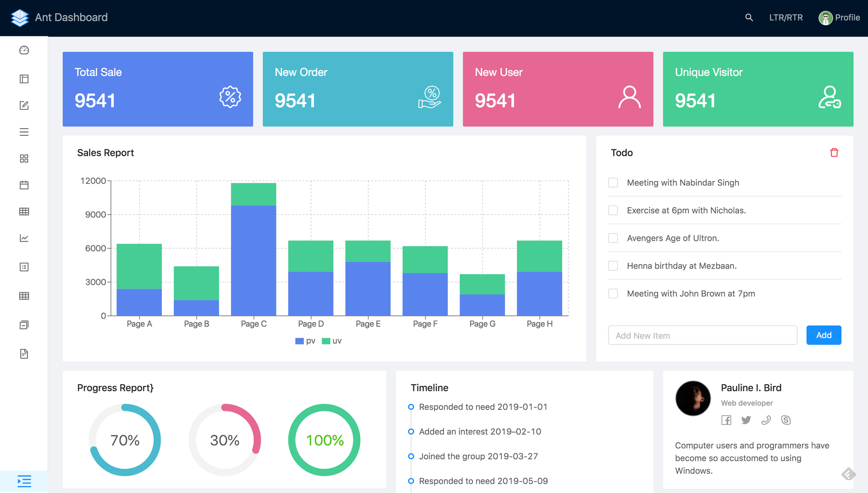The height and width of the screenshot is (493, 868).
Task: Select the table grid icon in sidebar
Action: (x=24, y=212)
